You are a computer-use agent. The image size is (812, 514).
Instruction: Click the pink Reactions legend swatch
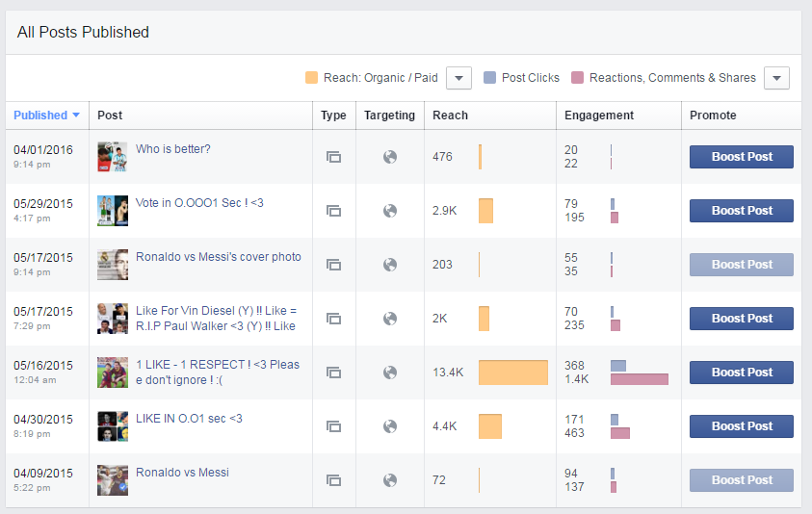(577, 78)
